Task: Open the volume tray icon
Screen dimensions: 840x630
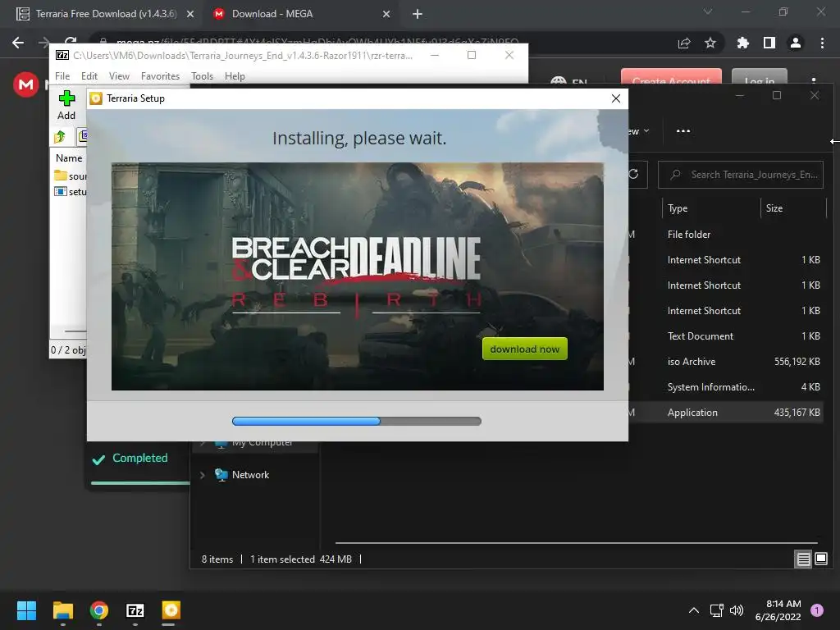Action: [x=737, y=610]
